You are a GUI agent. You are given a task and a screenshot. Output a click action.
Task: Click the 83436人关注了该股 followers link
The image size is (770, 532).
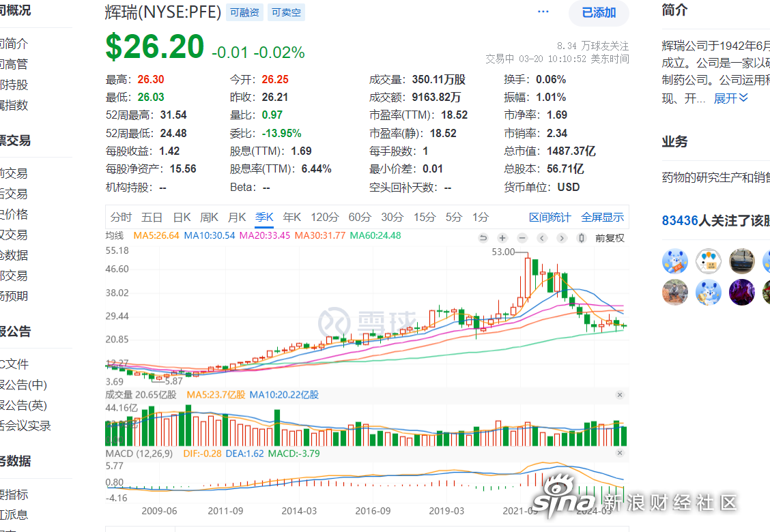[716, 221]
